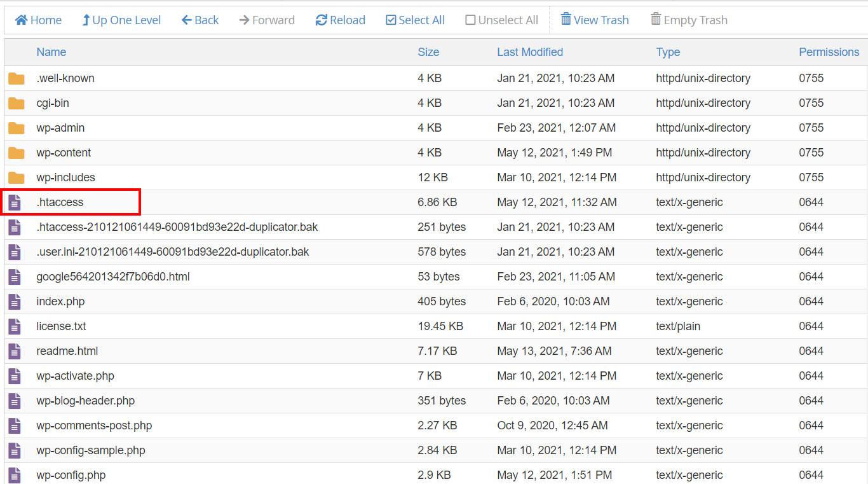
Task: Sort by the Size column header
Action: point(428,52)
